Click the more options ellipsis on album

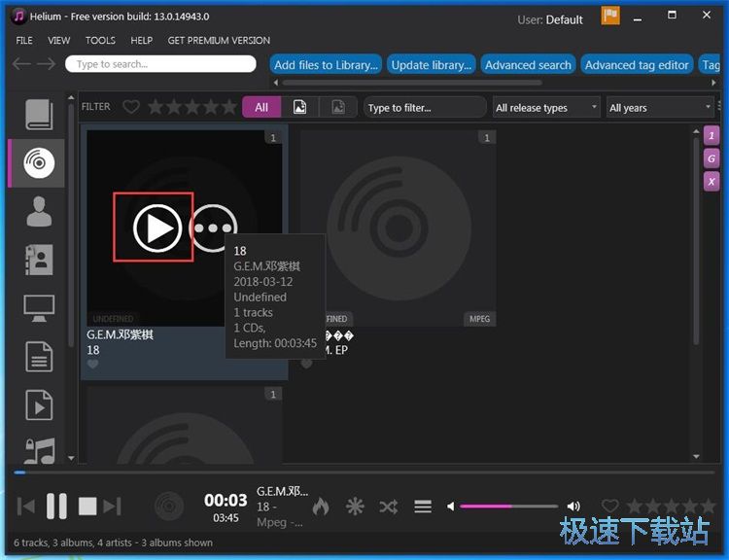(x=213, y=228)
